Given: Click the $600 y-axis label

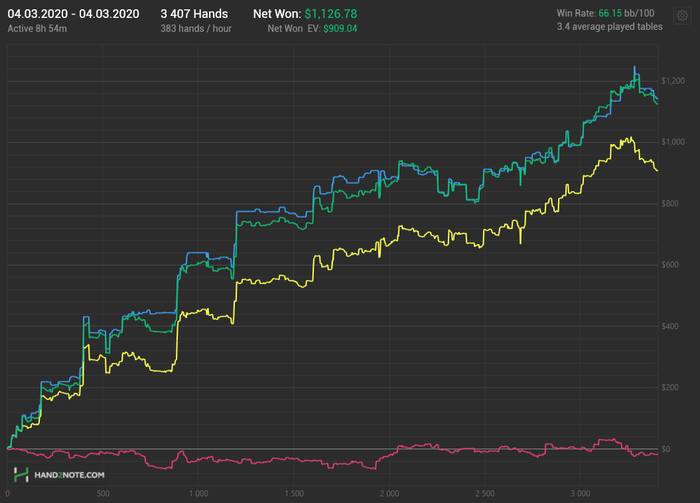Looking at the screenshot, I should 670,265.
